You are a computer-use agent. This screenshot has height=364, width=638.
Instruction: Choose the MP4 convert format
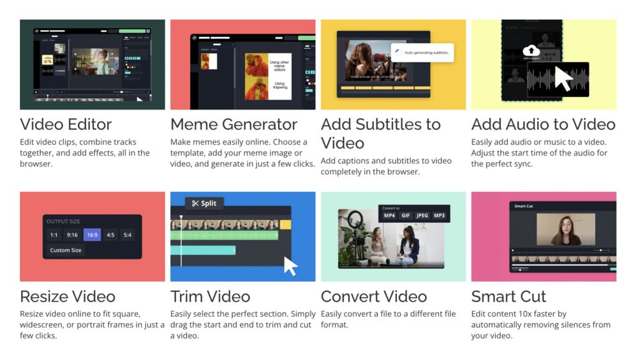tap(389, 215)
